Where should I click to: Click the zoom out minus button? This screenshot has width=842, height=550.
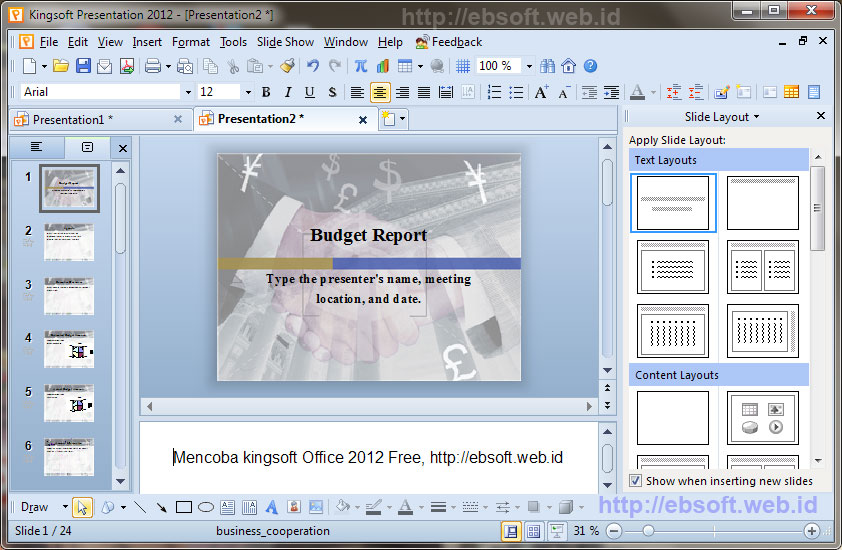click(614, 531)
